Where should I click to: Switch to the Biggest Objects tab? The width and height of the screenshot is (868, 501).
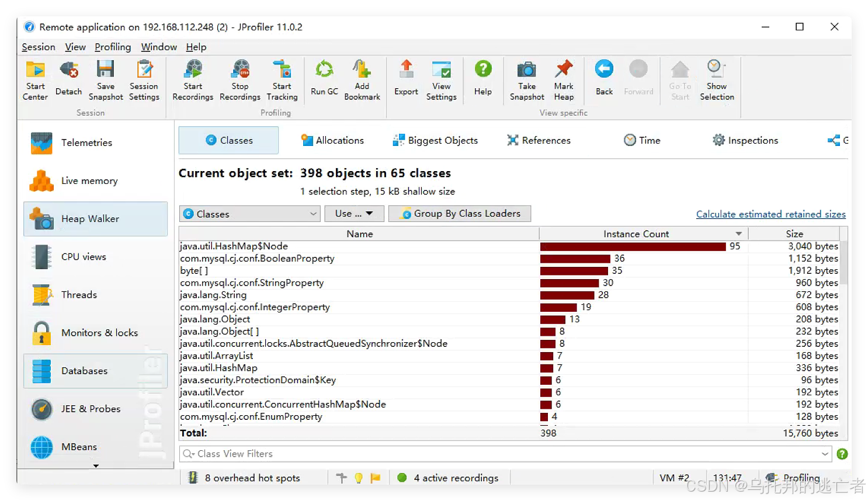click(435, 140)
